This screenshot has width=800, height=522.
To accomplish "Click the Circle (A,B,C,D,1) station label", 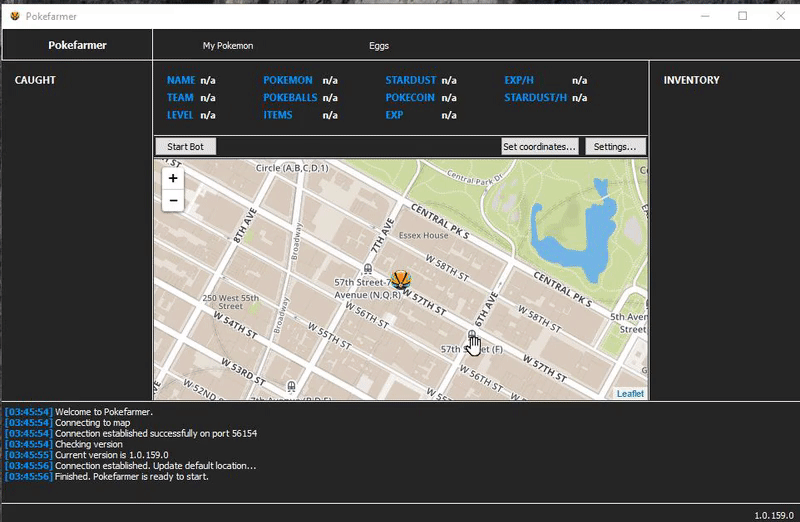I will [x=292, y=168].
